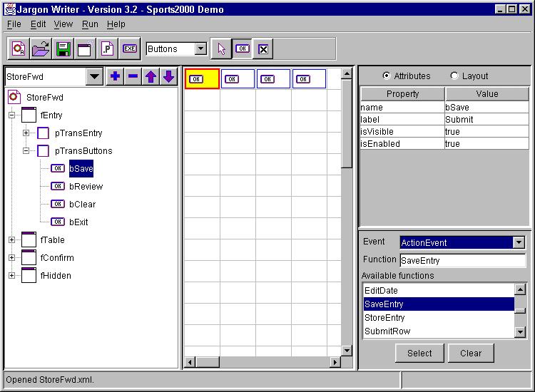
Task: Open the Run menu
Action: point(90,24)
